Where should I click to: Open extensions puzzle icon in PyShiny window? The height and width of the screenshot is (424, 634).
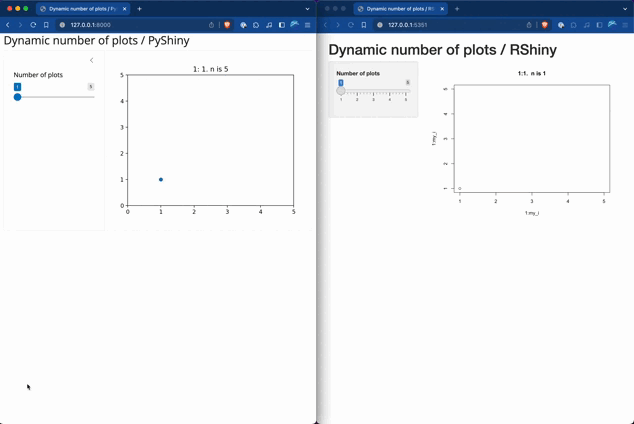(256, 25)
